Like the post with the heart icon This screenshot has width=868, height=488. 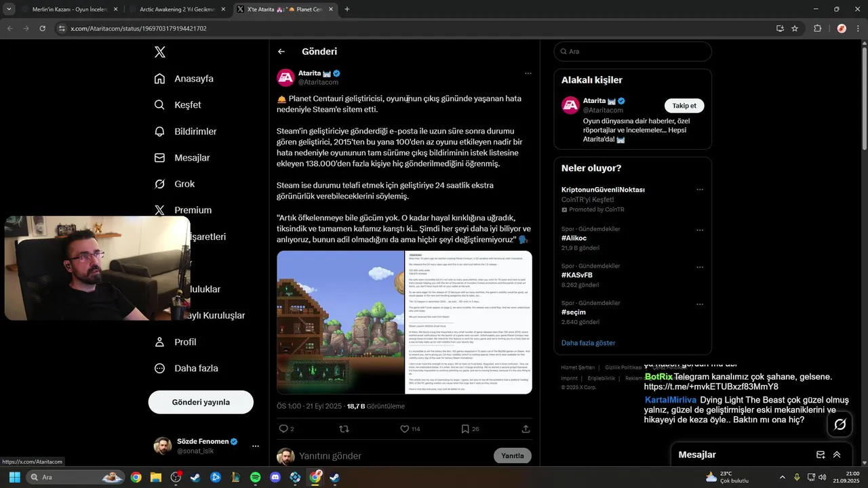[404, 429]
